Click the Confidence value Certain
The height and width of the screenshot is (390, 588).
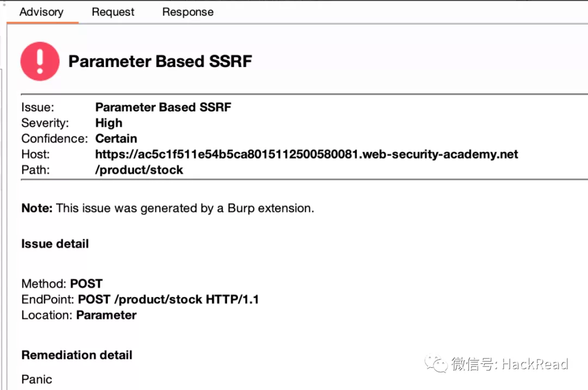tap(117, 139)
